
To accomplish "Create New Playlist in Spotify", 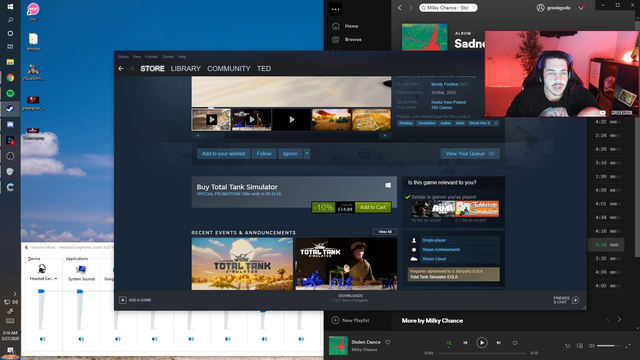I will 350,320.
